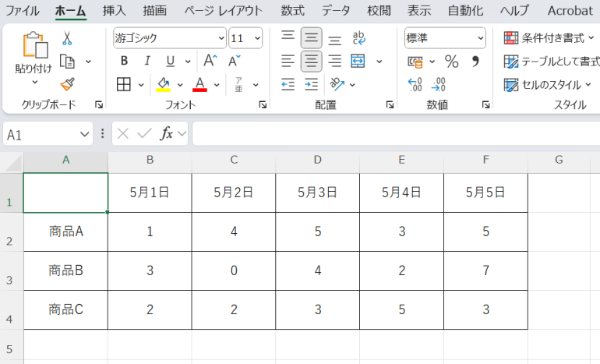Click the Cut scissors icon
Image resolution: width=600 pixels, height=364 pixels.
(x=67, y=38)
